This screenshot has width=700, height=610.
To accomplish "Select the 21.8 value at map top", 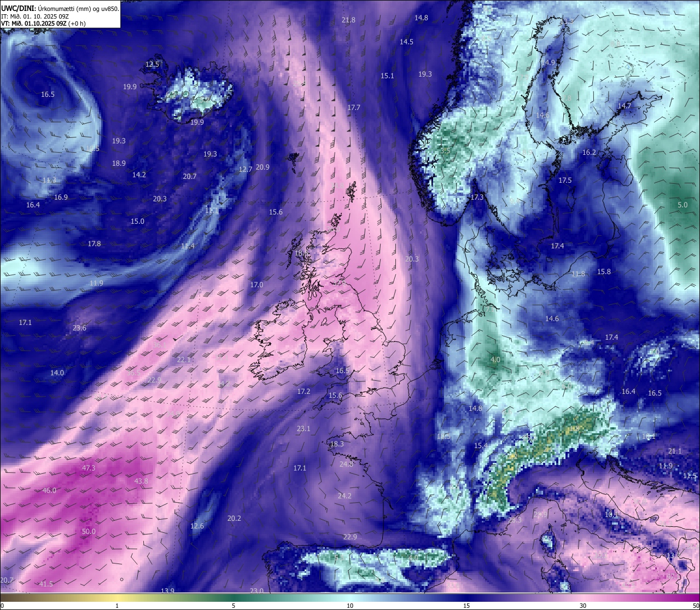I will point(348,20).
